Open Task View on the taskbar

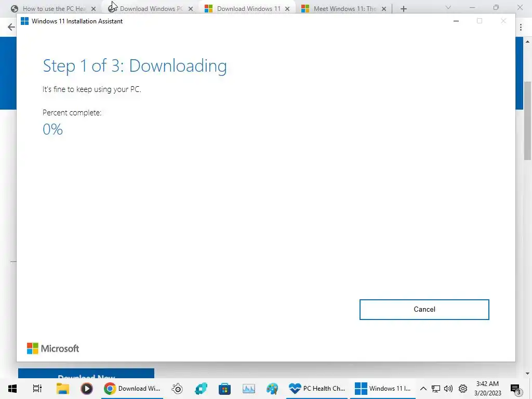(37, 389)
